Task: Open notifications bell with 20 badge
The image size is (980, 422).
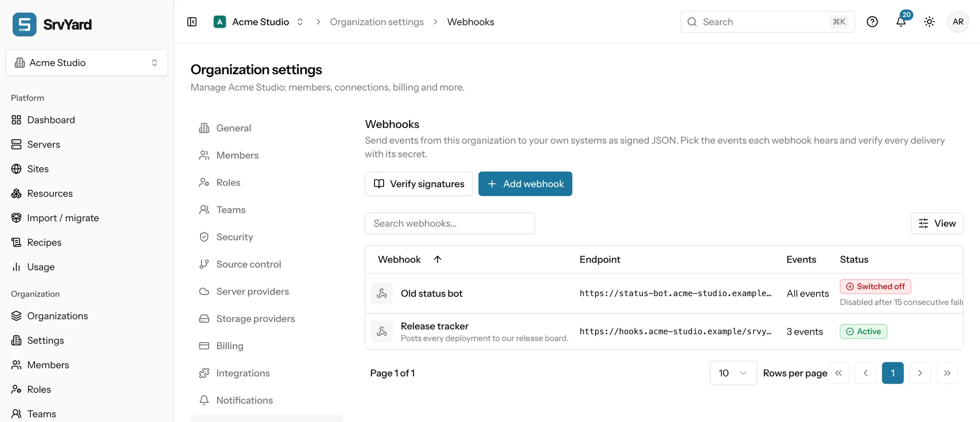Action: (901, 22)
